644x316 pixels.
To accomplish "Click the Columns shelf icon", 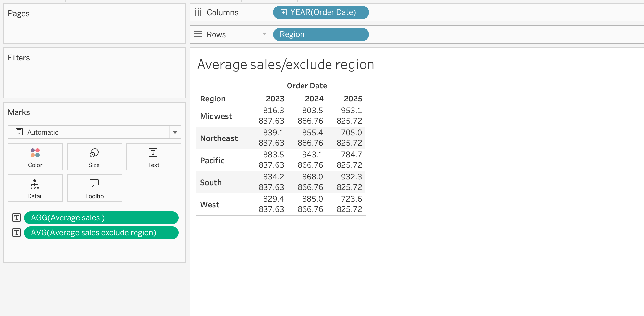I will (x=198, y=12).
